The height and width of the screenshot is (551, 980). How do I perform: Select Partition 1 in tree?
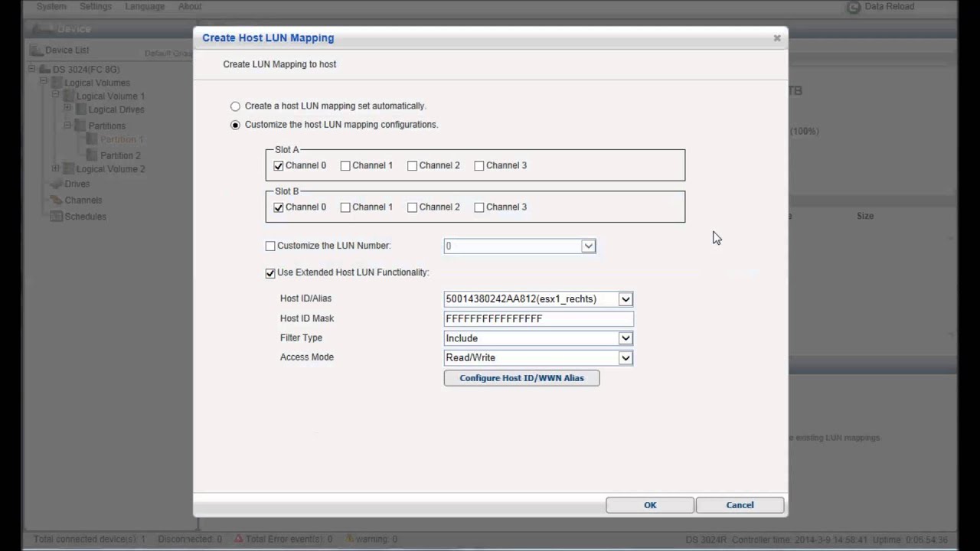[x=122, y=139]
